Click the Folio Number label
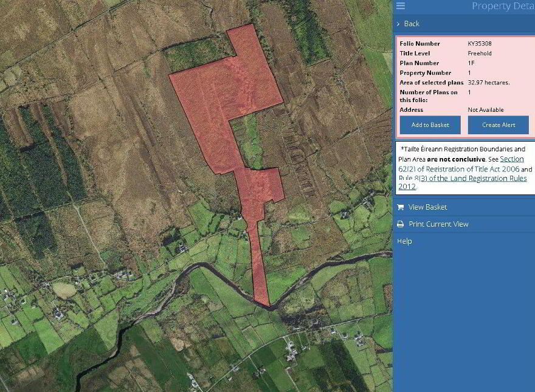535x392 pixels. [x=419, y=44]
